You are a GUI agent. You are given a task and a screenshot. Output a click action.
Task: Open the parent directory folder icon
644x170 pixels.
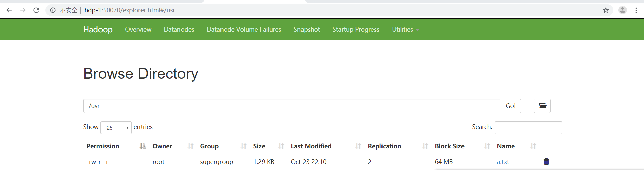coord(542,106)
